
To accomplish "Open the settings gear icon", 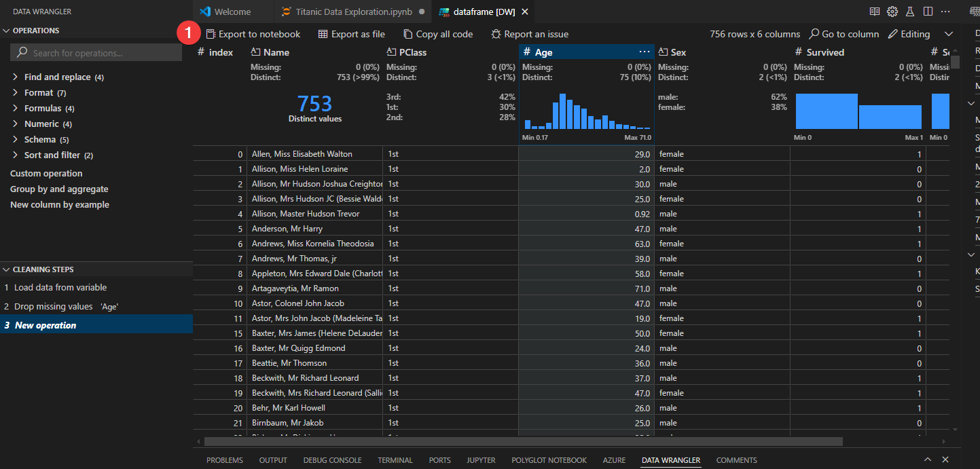I will click(x=892, y=11).
